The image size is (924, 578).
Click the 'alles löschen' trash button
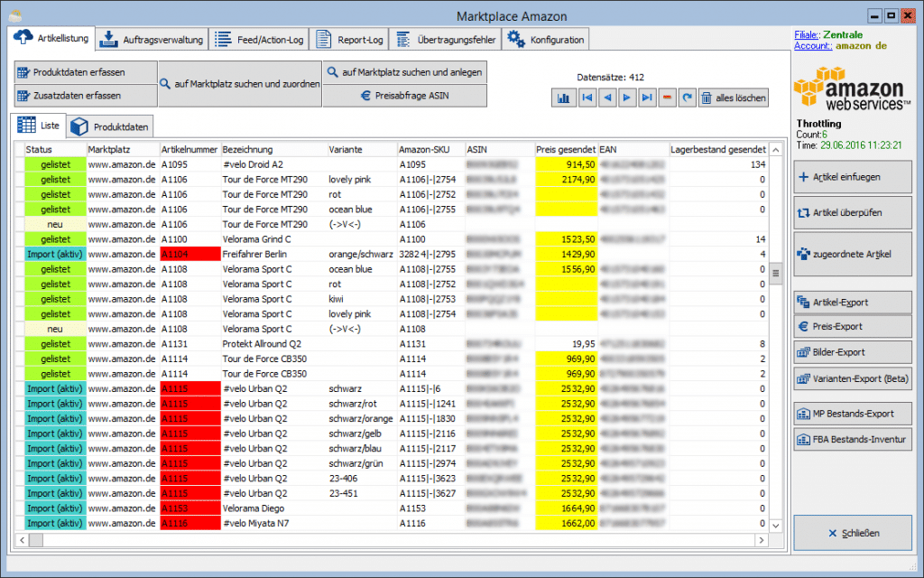point(734,98)
